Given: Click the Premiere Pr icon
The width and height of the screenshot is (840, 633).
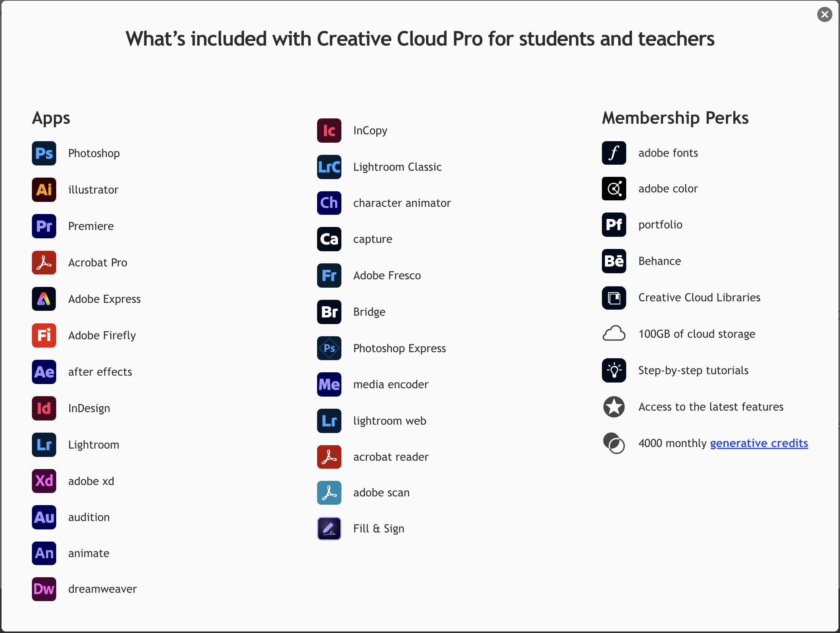Looking at the screenshot, I should 44,226.
